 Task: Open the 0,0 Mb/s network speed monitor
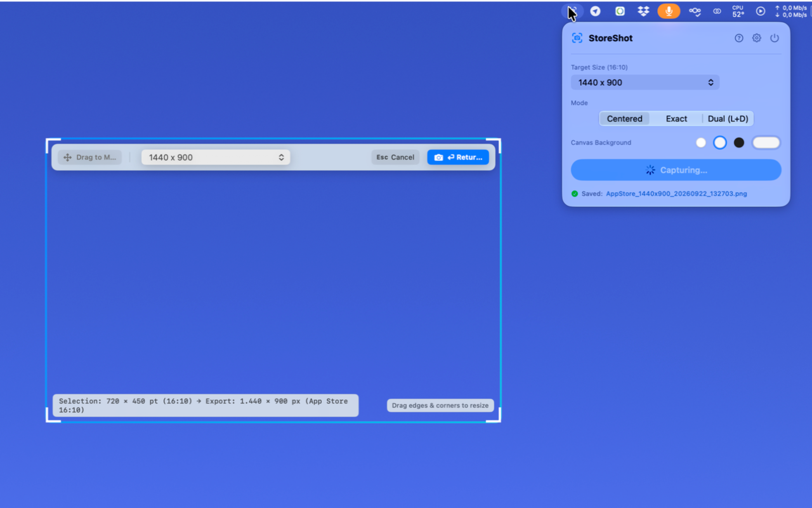[x=790, y=11]
